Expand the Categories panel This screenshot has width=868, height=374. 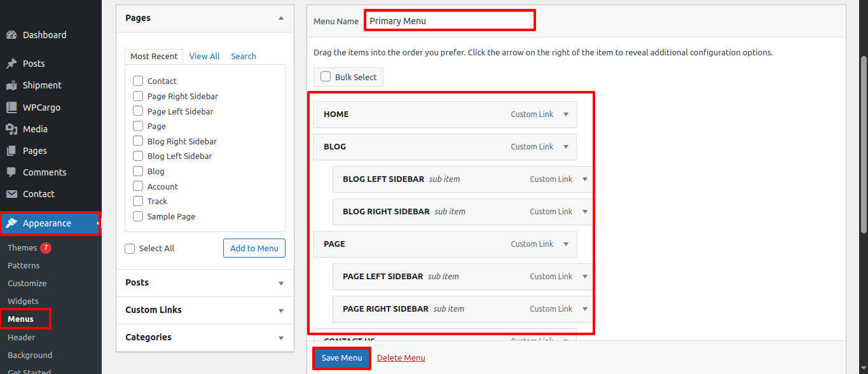[x=281, y=338]
